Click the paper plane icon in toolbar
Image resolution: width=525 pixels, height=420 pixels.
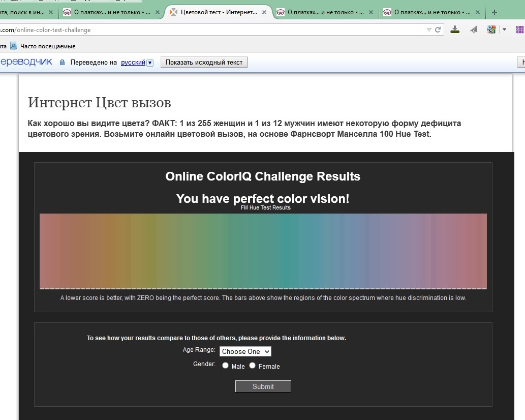tap(474, 29)
